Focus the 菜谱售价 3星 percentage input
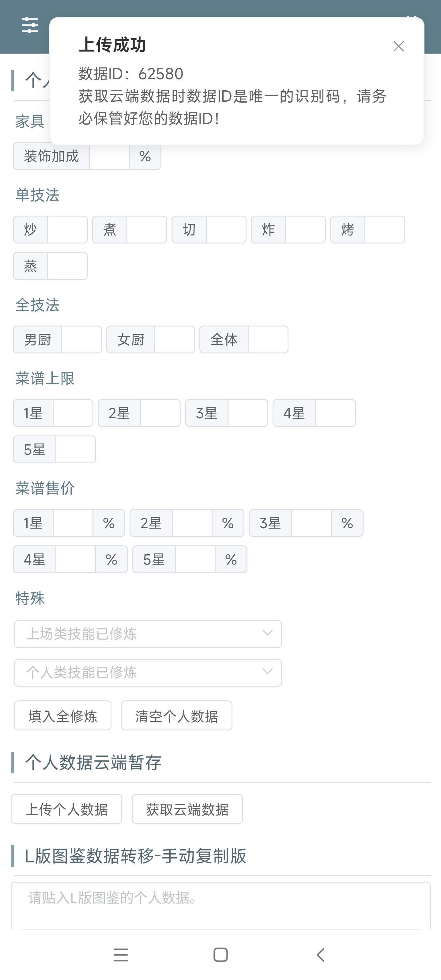Image resolution: width=441 pixels, height=980 pixels. tap(311, 523)
